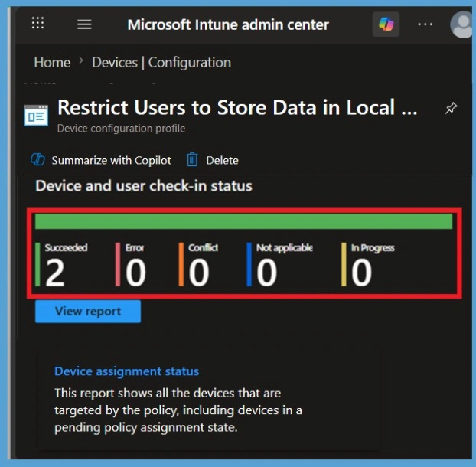Image resolution: width=476 pixels, height=467 pixels.
Task: Click Summarize with Copilot
Action: [x=112, y=160]
